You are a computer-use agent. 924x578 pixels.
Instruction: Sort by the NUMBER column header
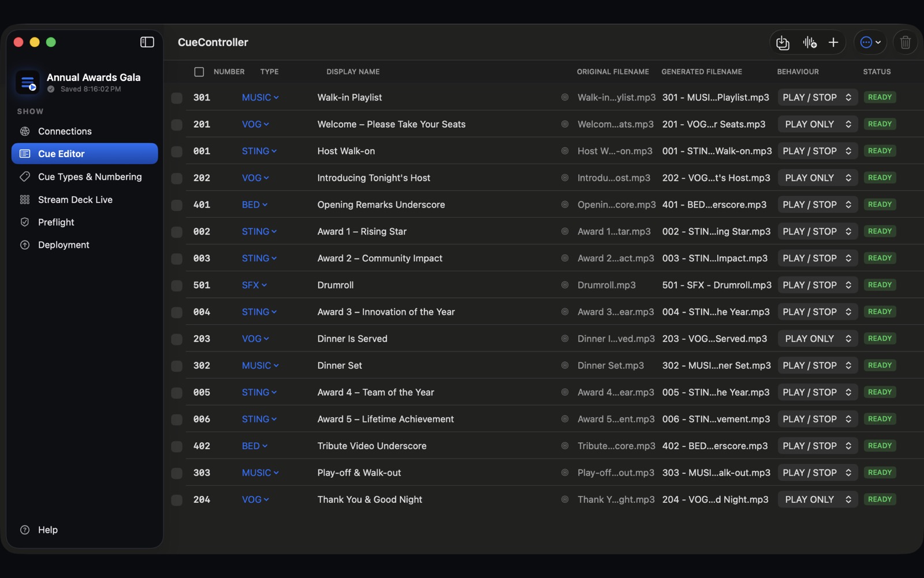[229, 72]
